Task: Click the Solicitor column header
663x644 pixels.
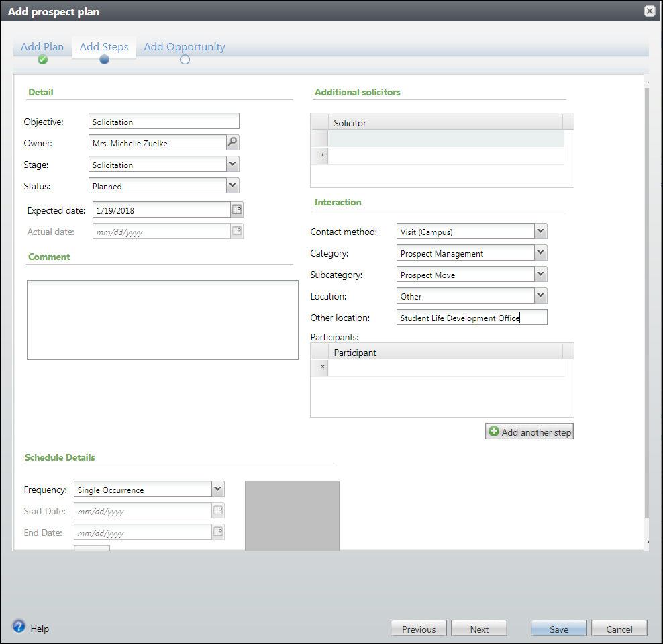Action: (446, 122)
